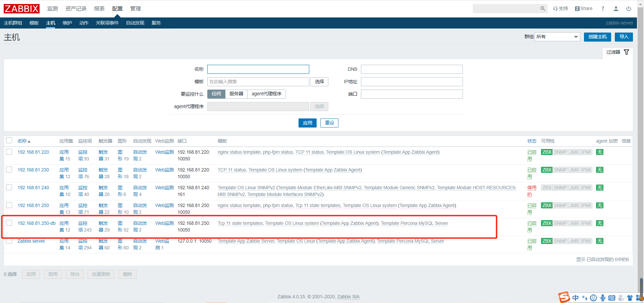Image resolution: width=644 pixels, height=303 pixels.
Task: Open the Zabbix server host link
Action: point(31,241)
